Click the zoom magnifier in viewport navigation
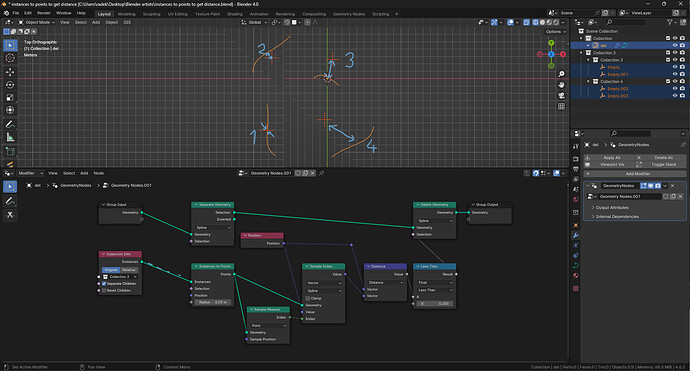690x371 pixels. (x=561, y=74)
